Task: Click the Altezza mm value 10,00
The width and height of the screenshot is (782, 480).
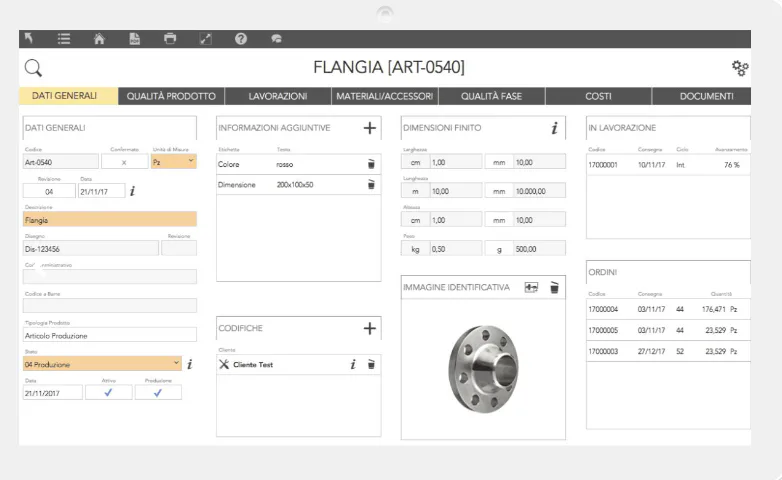Action: click(x=540, y=220)
